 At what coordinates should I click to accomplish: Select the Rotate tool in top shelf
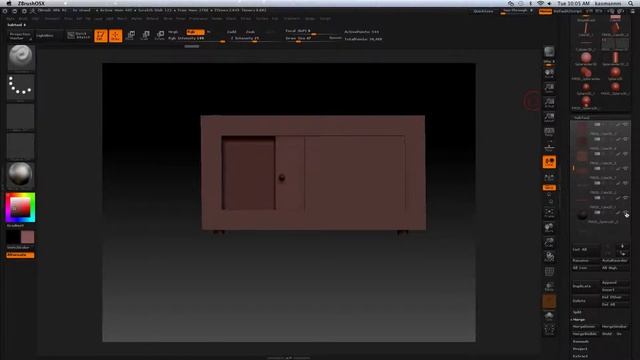pos(160,36)
